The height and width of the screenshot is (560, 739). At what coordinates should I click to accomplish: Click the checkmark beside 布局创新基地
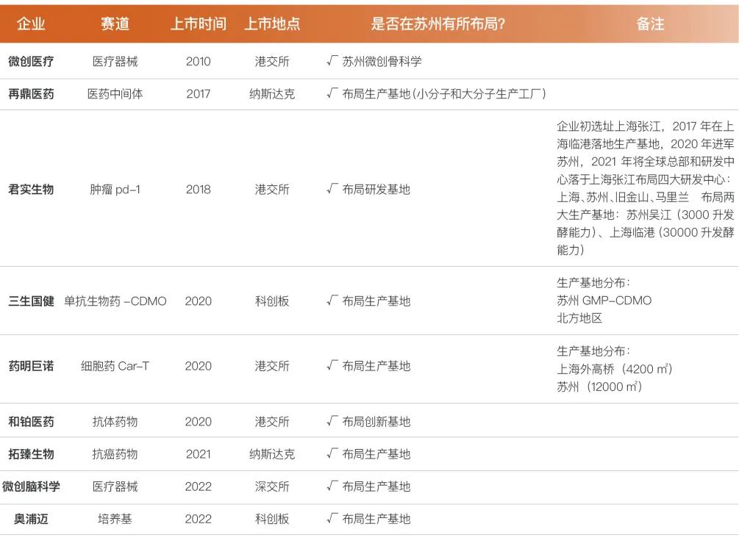332,422
